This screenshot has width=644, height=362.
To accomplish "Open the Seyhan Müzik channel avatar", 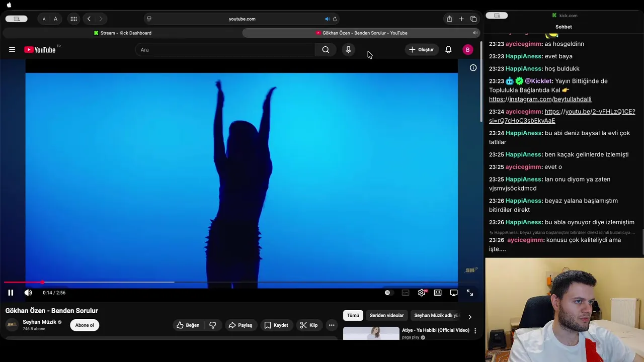I will point(12,325).
